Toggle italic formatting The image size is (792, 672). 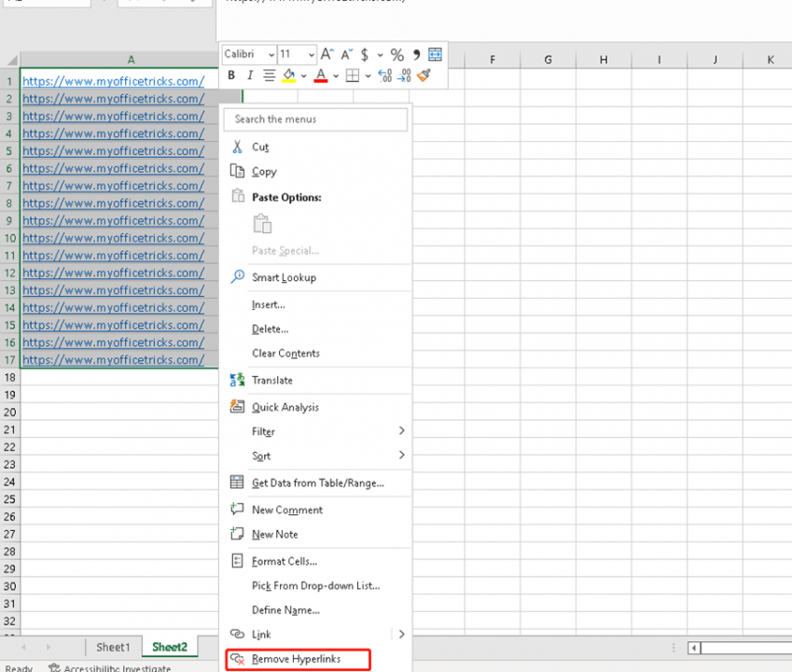pos(250,75)
